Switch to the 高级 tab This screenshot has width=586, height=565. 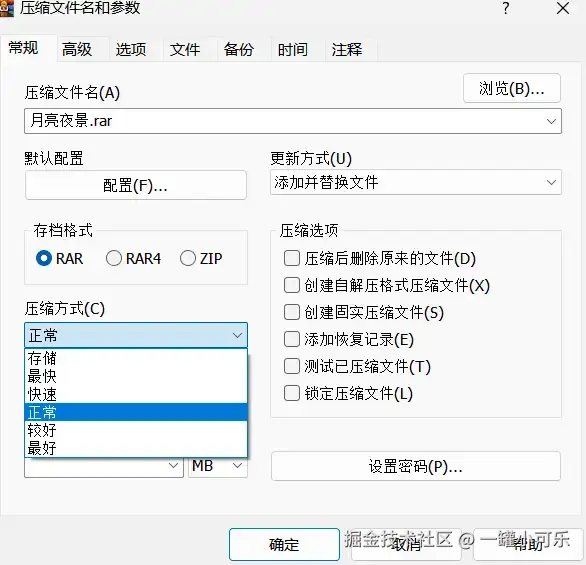click(x=77, y=49)
